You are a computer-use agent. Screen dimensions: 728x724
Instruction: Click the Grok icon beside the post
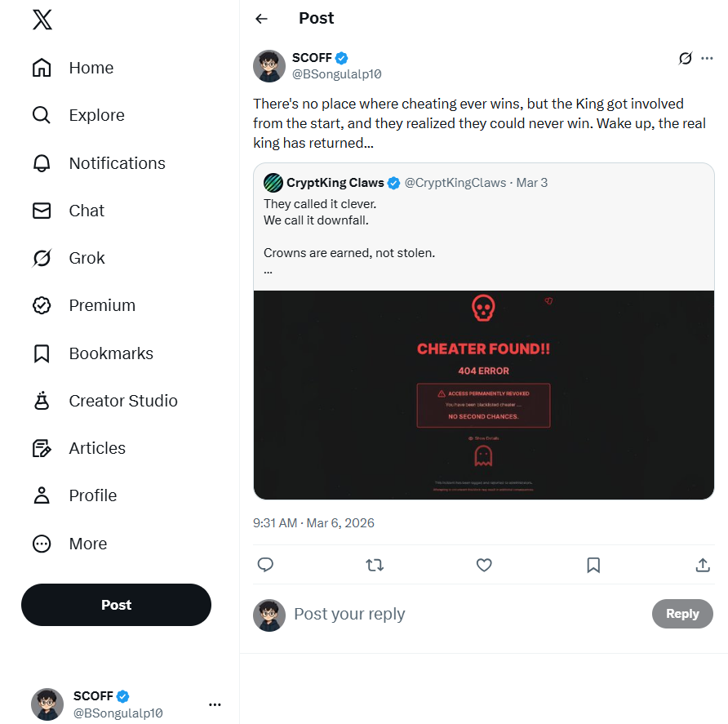686,58
